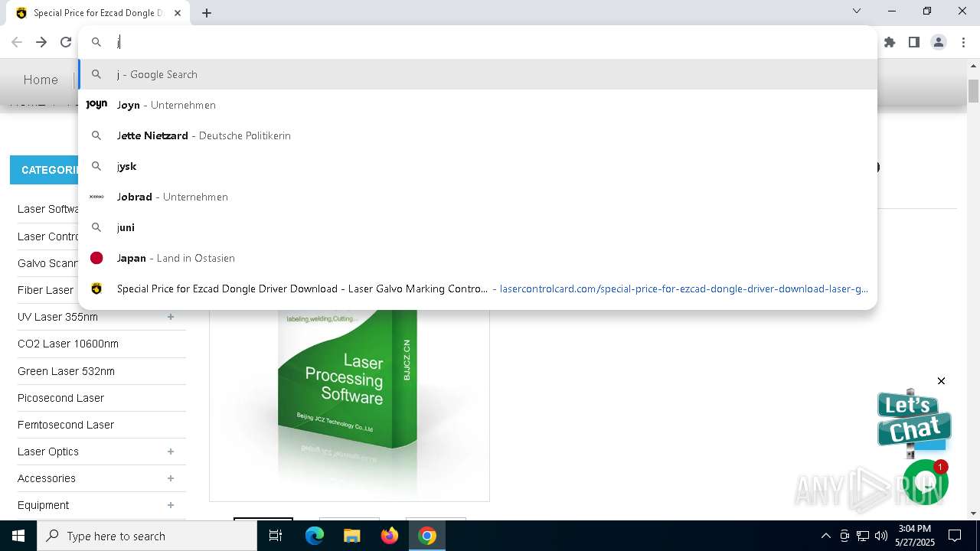This screenshot has height=551, width=980.
Task: Launch Microsoft Edge from taskbar
Action: pyautogui.click(x=315, y=536)
